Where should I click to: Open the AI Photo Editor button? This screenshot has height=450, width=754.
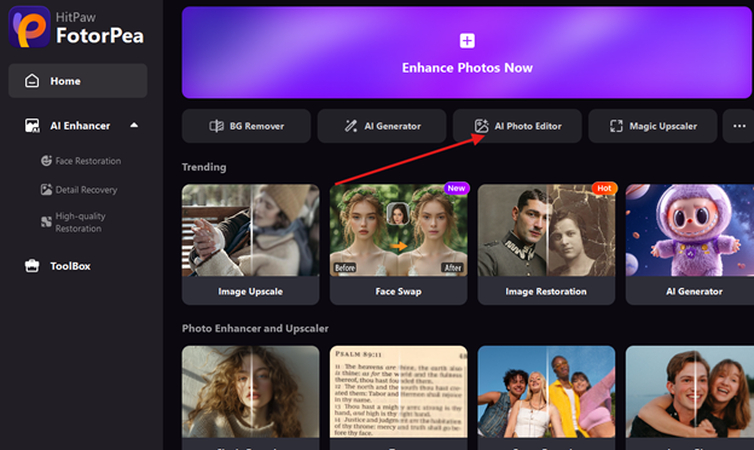coord(517,126)
